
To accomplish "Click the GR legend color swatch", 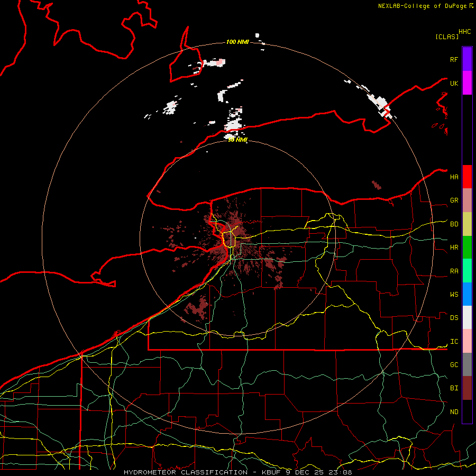I will [467, 200].
